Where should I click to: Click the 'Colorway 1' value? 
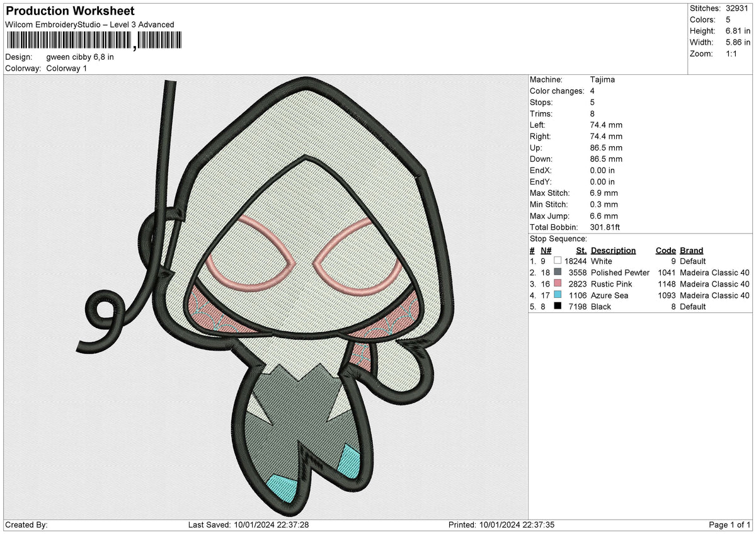coord(67,68)
